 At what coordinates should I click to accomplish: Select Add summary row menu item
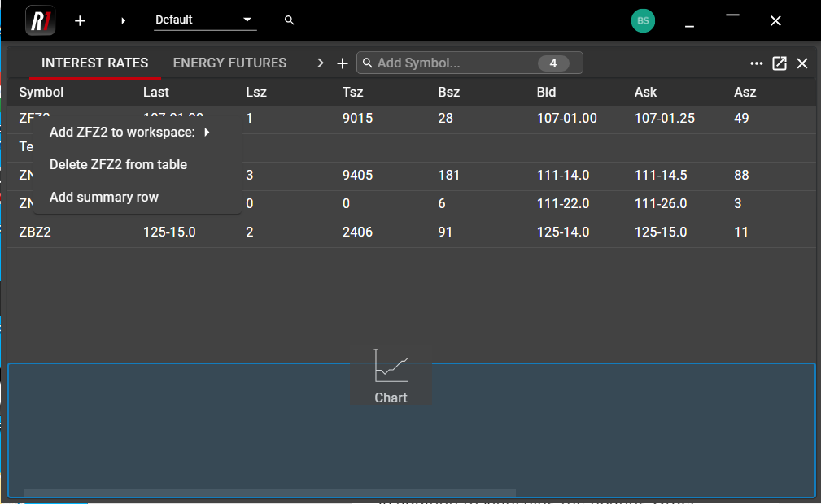104,197
